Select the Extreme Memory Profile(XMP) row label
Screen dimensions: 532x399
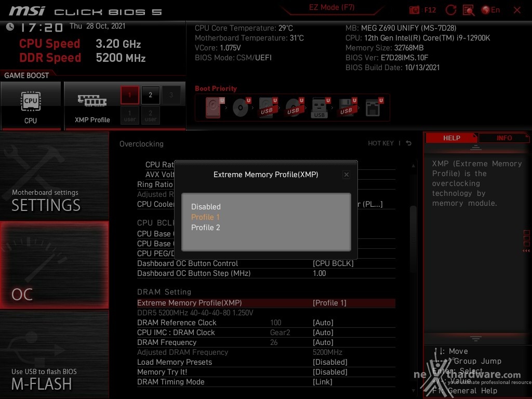tap(189, 303)
